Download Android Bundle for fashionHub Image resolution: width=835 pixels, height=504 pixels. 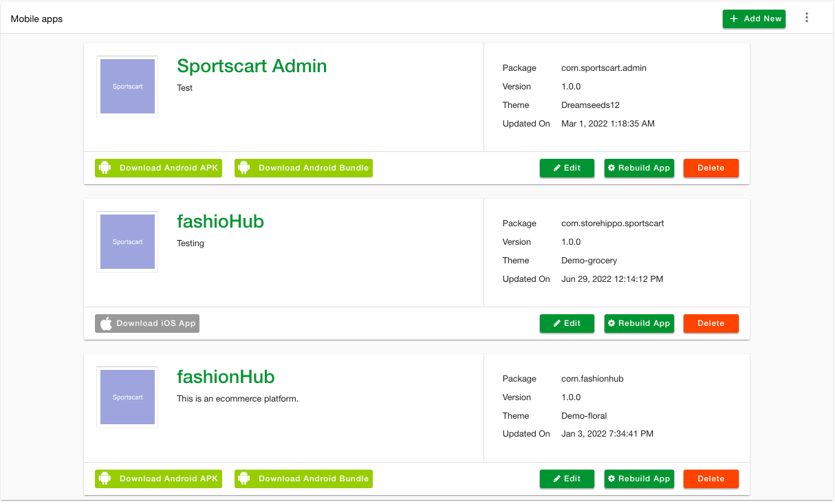(x=303, y=479)
